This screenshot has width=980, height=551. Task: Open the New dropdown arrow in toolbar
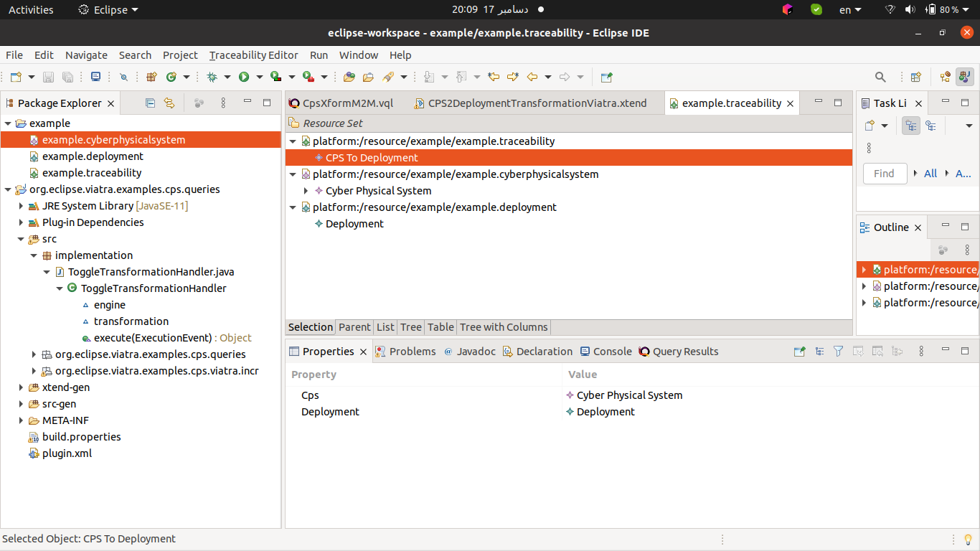[x=30, y=77]
